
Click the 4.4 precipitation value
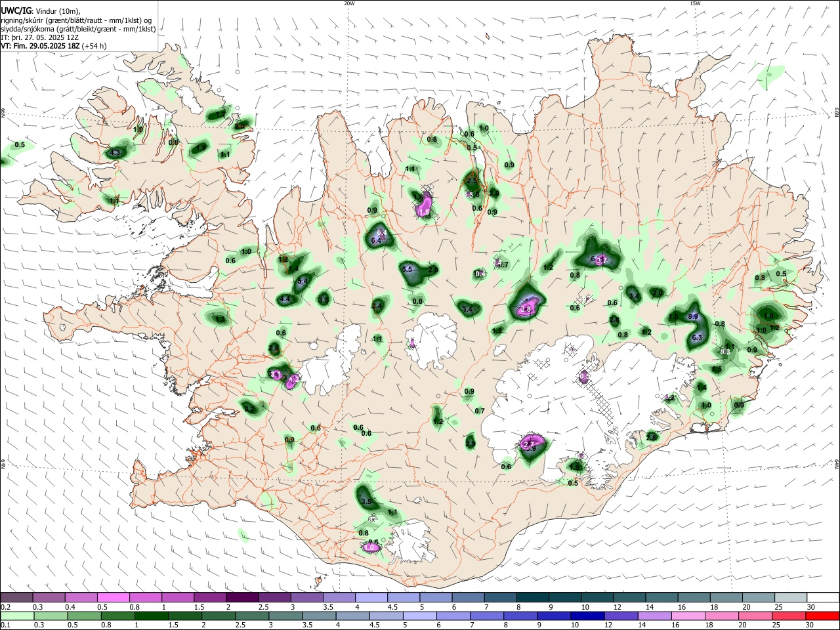coord(285,299)
